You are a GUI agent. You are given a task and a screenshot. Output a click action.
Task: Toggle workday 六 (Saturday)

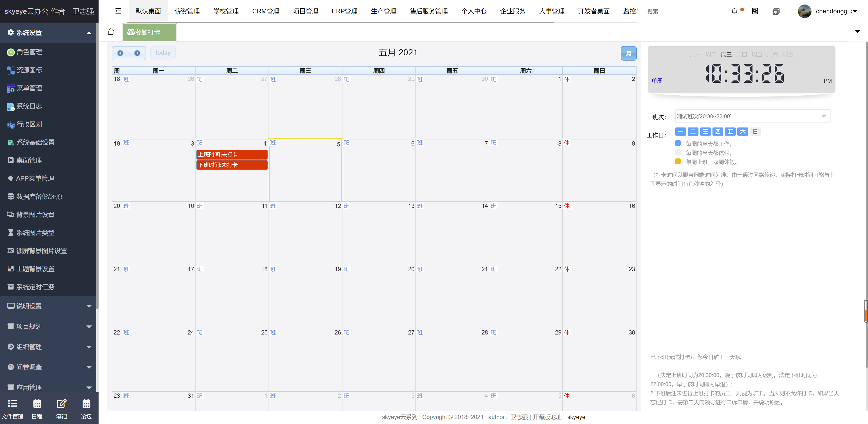point(743,132)
